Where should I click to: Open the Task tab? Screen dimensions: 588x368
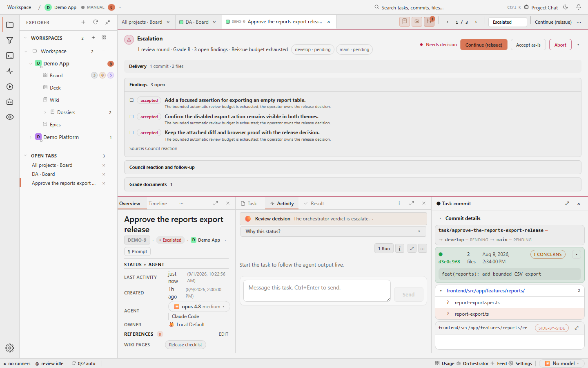pos(249,204)
